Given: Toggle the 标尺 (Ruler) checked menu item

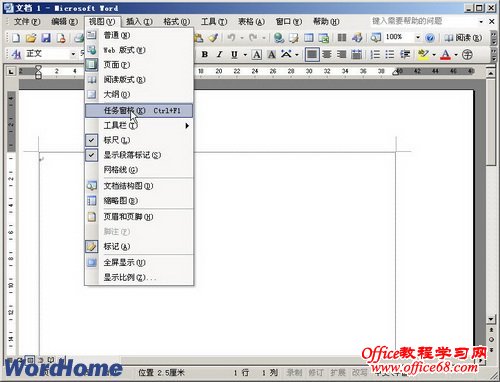Looking at the screenshot, I should [139, 140].
